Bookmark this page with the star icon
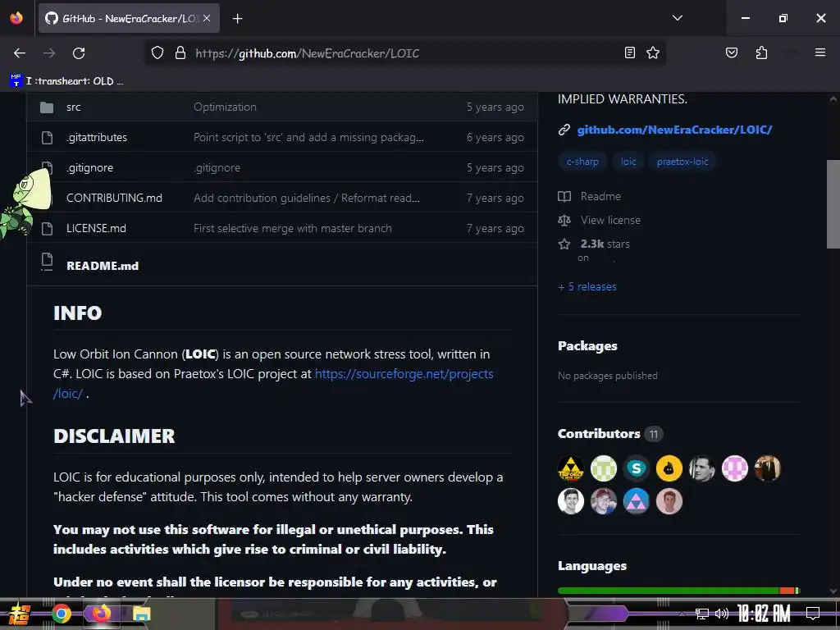Image resolution: width=840 pixels, height=630 pixels. click(652, 52)
